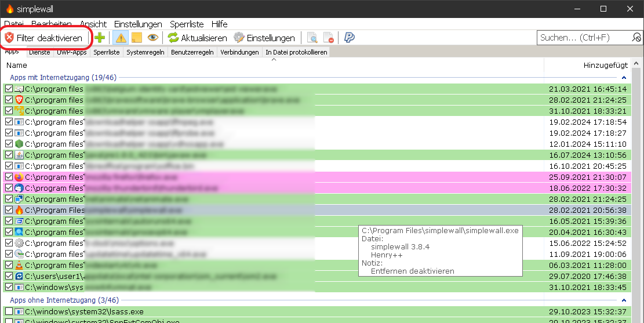Click the Filter deaktivieren button
Screen dimensions: 644x323
pyautogui.click(x=44, y=38)
